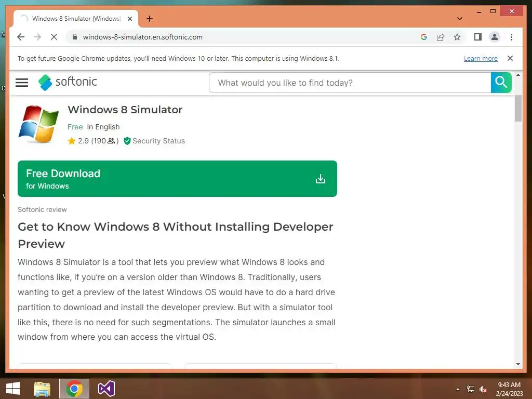Click the Chrome taskbar icon
532x399 pixels.
click(74, 389)
